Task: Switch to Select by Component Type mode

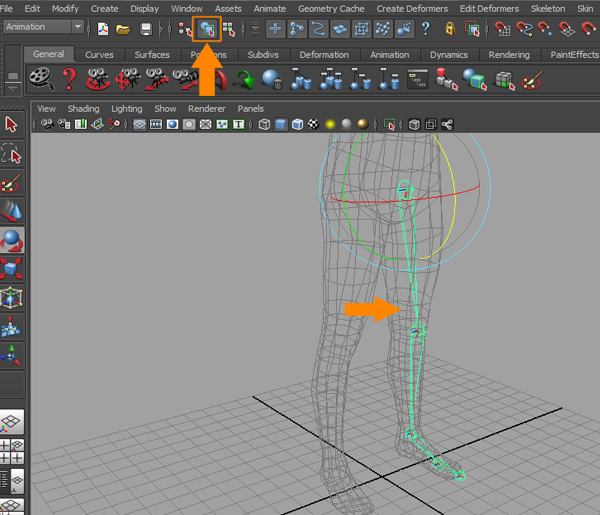Action: (229, 29)
